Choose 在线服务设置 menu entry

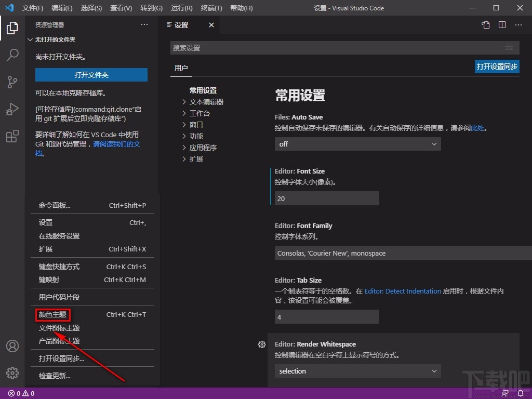point(92,236)
